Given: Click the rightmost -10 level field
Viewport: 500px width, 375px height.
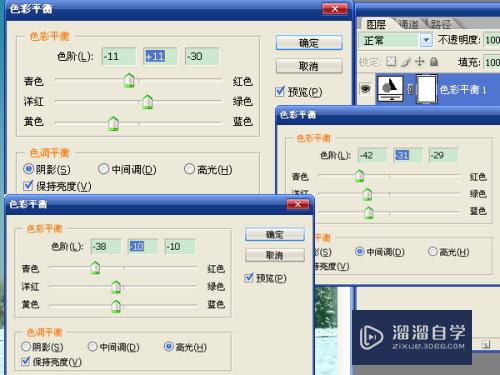Looking at the screenshot, I should tap(180, 247).
